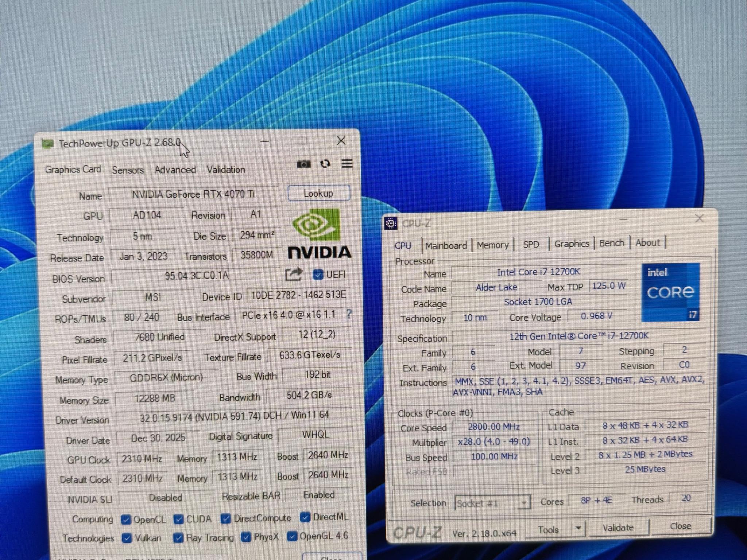
Task: Open the Memory tab in CPU-Z
Action: point(492,245)
